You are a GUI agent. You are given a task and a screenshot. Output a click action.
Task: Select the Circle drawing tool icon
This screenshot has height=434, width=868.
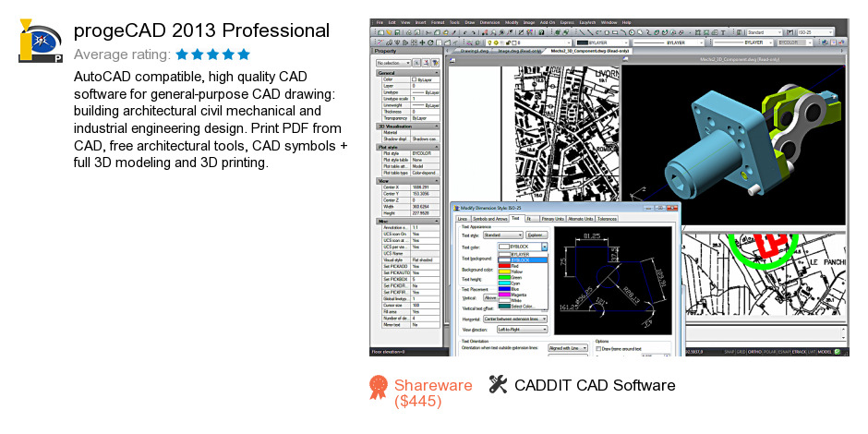[632, 32]
